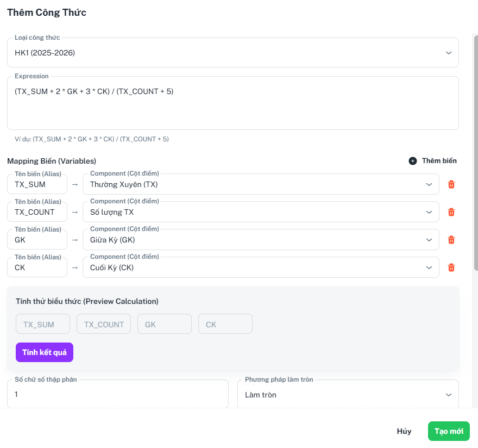
Task: Click the Tạo mới button
Action: click(449, 431)
